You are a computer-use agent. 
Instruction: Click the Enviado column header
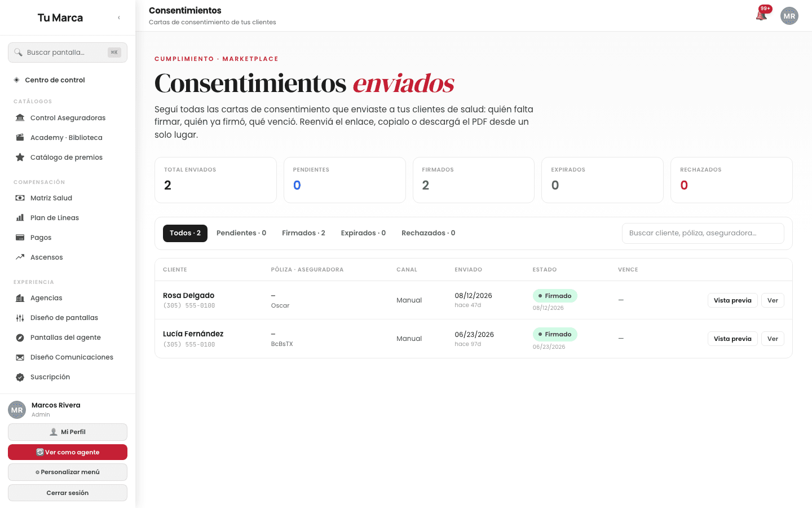click(x=468, y=270)
